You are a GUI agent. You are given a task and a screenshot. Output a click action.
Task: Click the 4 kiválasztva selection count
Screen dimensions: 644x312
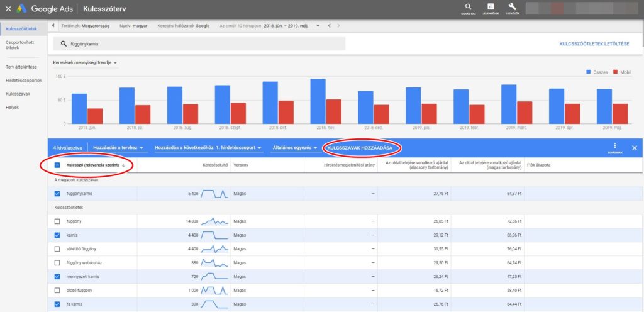[x=68, y=148]
